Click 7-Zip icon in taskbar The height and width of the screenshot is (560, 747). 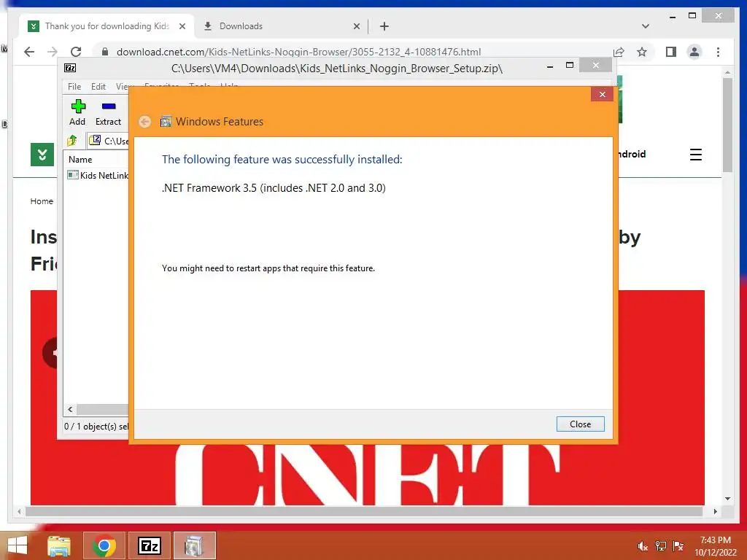tap(149, 545)
